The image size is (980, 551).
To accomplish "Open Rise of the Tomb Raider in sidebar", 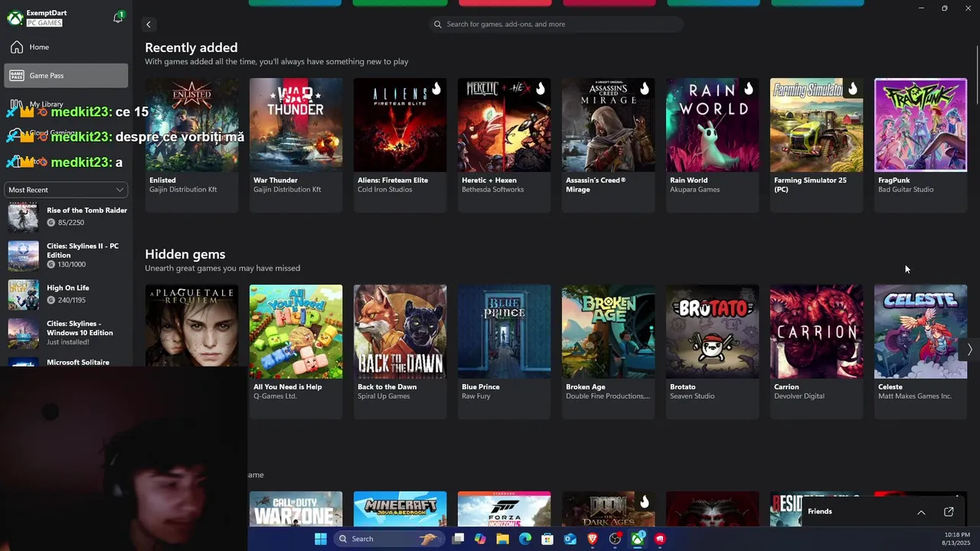I will (x=67, y=217).
